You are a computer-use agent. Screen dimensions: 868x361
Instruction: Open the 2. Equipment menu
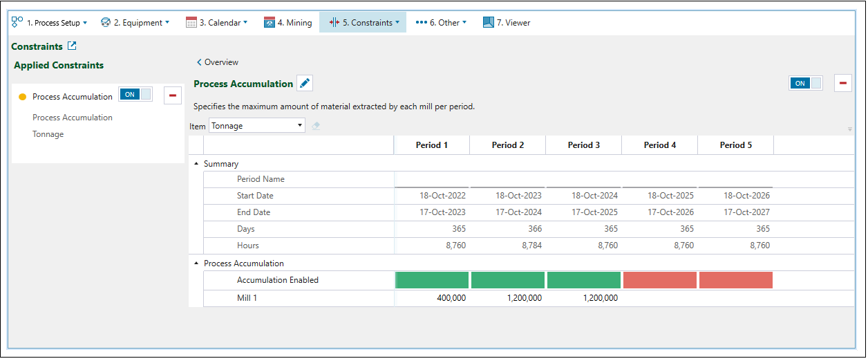tap(135, 22)
